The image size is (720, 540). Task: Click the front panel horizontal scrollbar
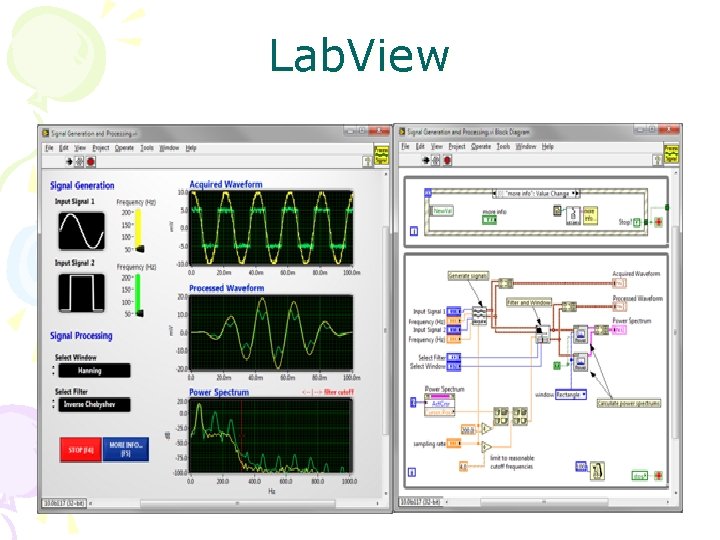pyautogui.click(x=238, y=504)
